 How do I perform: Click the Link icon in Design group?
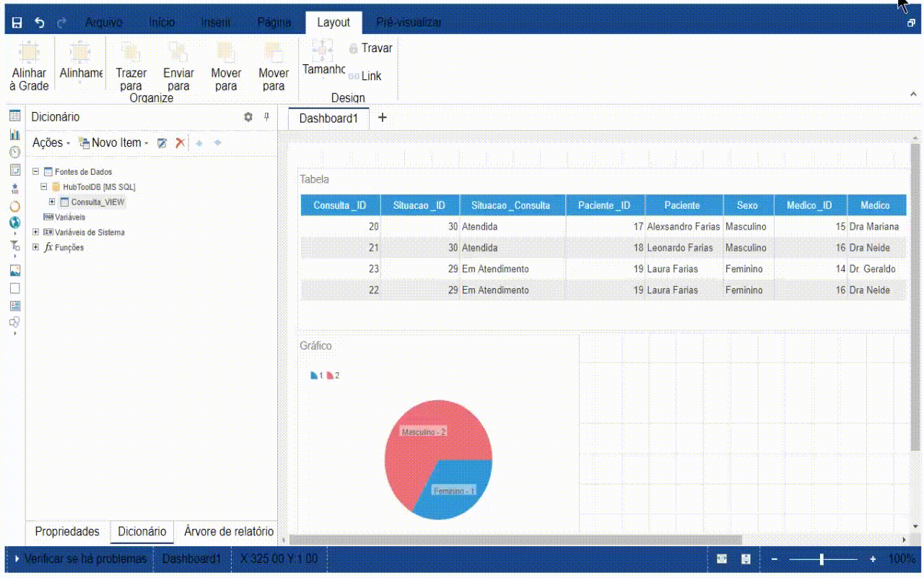tap(354, 76)
